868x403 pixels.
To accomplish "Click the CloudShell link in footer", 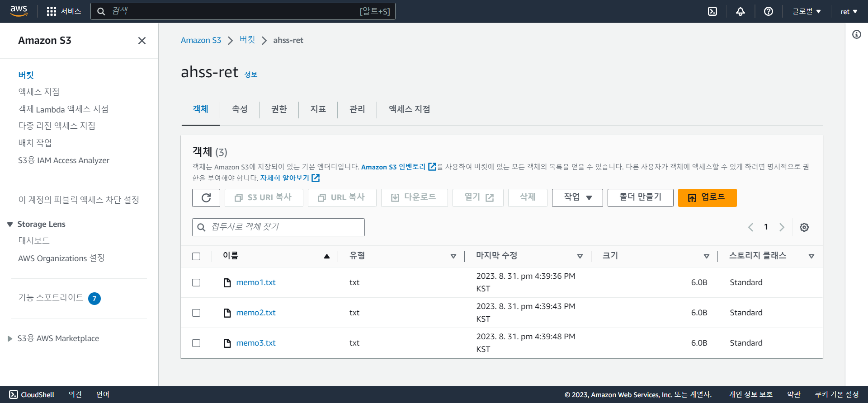I will pos(32,394).
